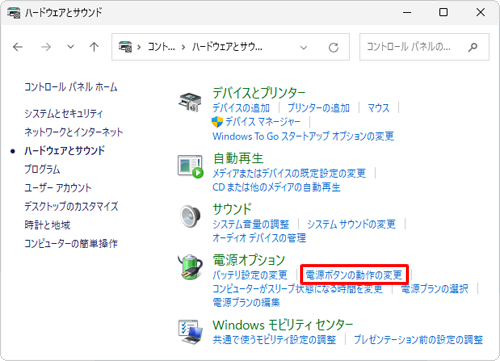The width and height of the screenshot is (500, 361).
Task: Click システム サウンドの変更 link
Action: [x=351, y=224]
